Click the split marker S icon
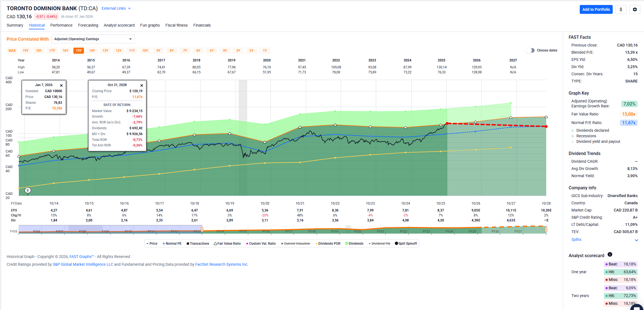Image resolution: width=644 pixels, height=310 pixels. click(x=28, y=190)
